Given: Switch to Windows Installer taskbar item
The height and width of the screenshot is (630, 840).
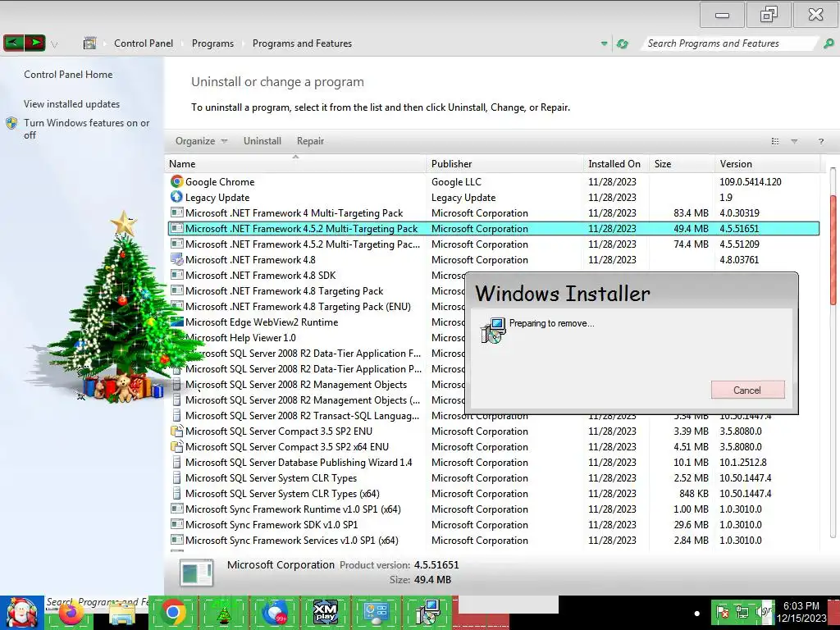Looking at the screenshot, I should tap(427, 612).
